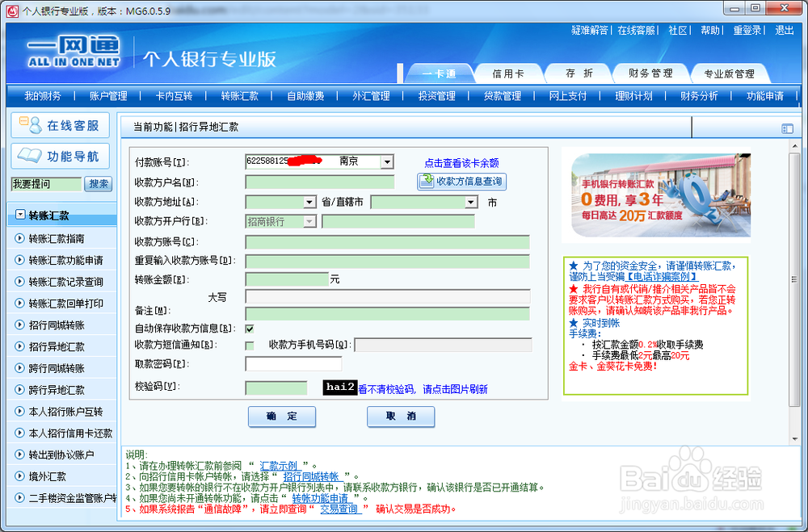
Task: Click the 收款方账号 input field
Action: coord(388,242)
